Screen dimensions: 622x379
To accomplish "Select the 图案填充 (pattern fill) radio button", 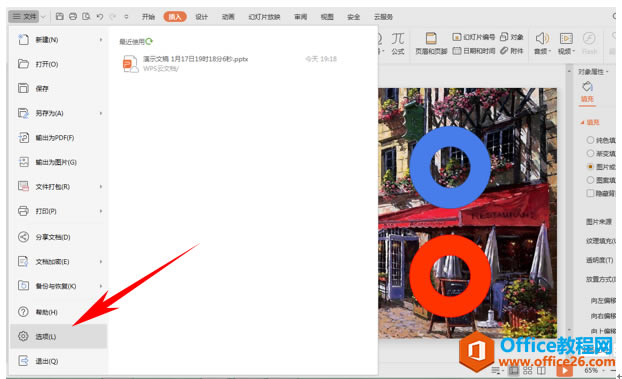I will click(x=590, y=180).
